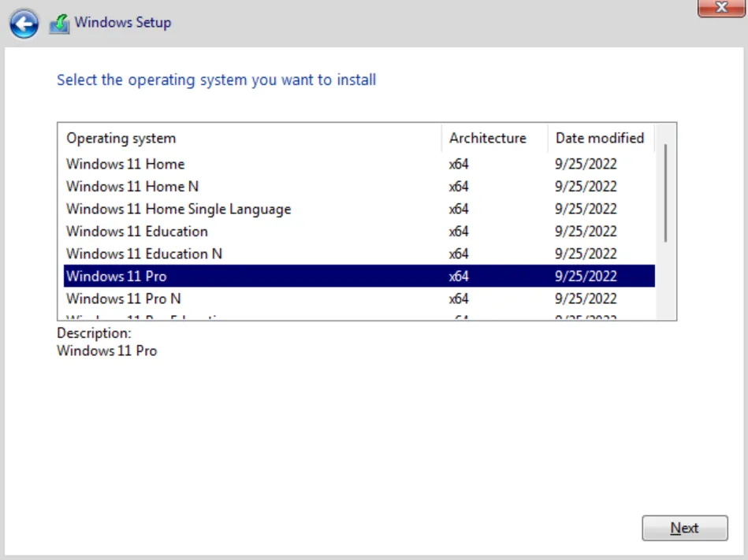Click the back arrow navigation button
The width and height of the screenshot is (748, 560).
pos(24,24)
